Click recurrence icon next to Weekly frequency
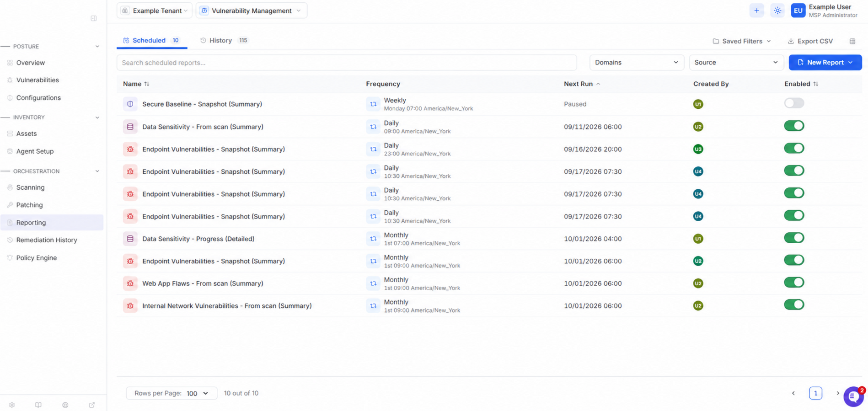The height and width of the screenshot is (411, 868). click(x=373, y=104)
